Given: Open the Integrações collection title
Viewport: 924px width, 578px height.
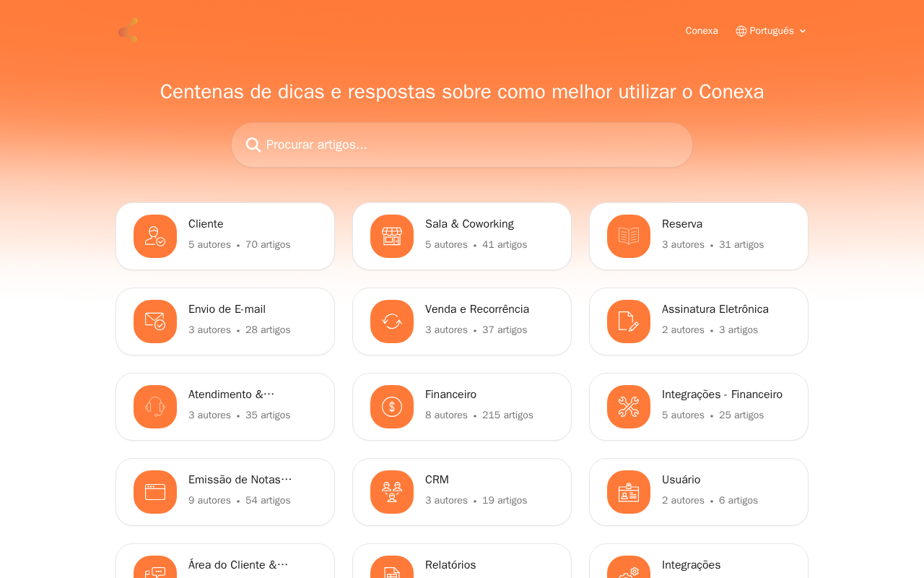Looking at the screenshot, I should (x=691, y=565).
